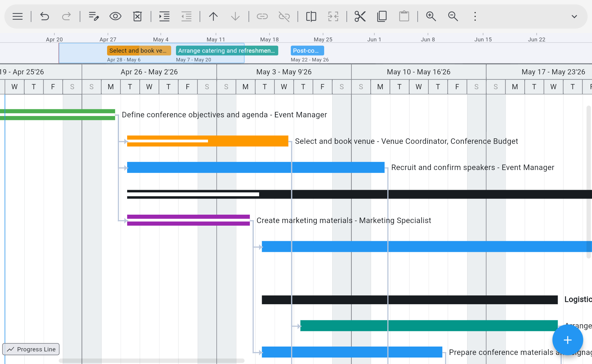Copy the selected task
The height and width of the screenshot is (364, 592).
point(382,16)
